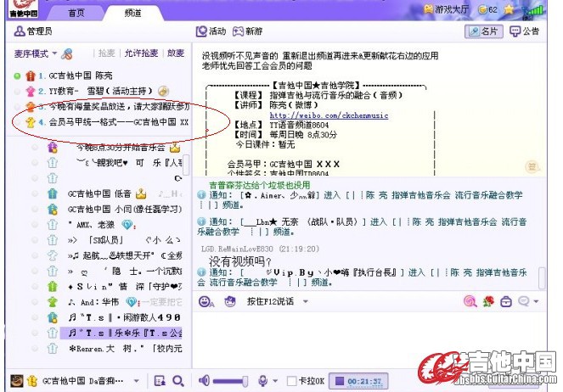Click the pink lollipop icon
The height and width of the screenshot is (392, 563).
click(x=470, y=301)
